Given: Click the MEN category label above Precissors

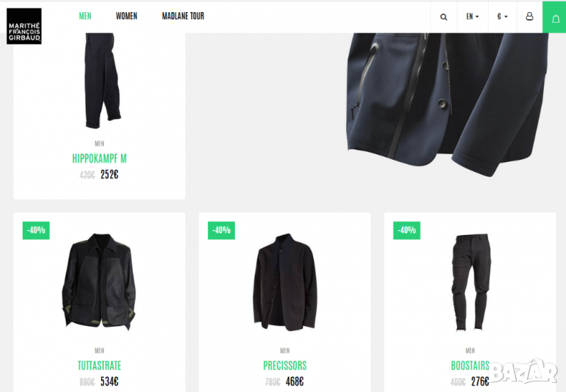Looking at the screenshot, I should (285, 350).
